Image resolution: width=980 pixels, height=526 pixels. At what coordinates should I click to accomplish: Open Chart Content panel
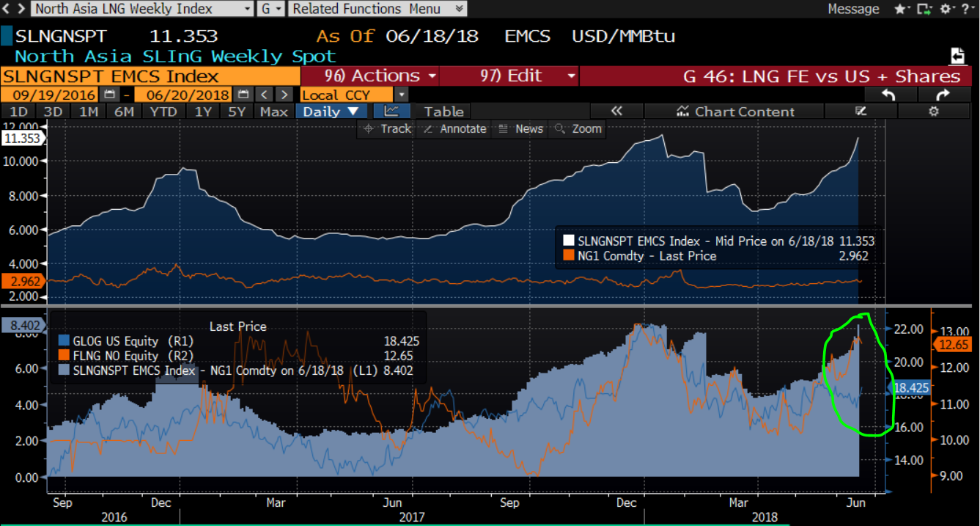click(x=735, y=112)
